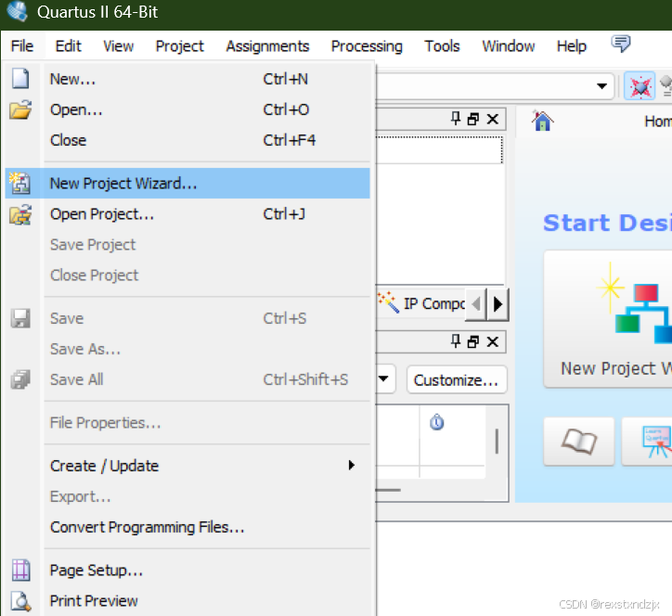Open the tasks flow dropdown beside Customize
The image size is (672, 616).
pyautogui.click(x=384, y=379)
